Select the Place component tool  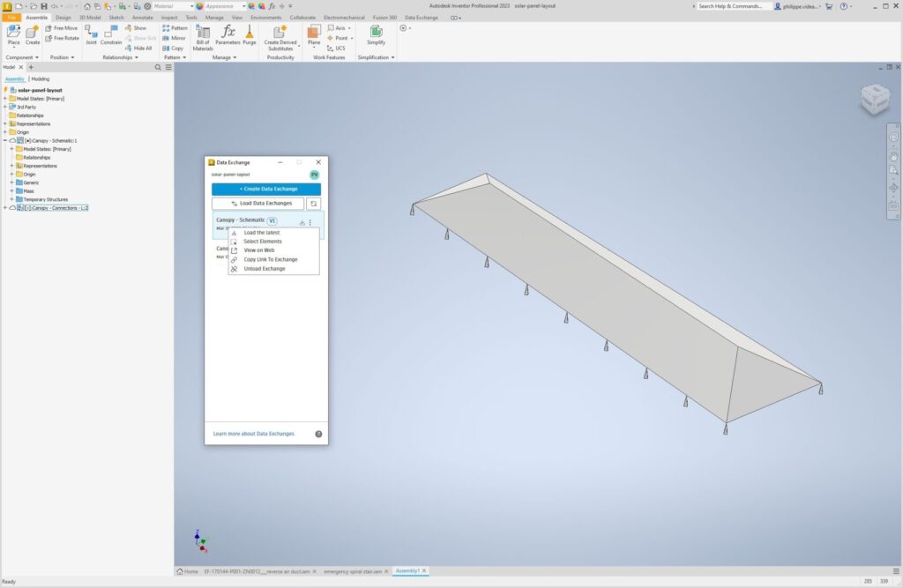pyautogui.click(x=13, y=33)
